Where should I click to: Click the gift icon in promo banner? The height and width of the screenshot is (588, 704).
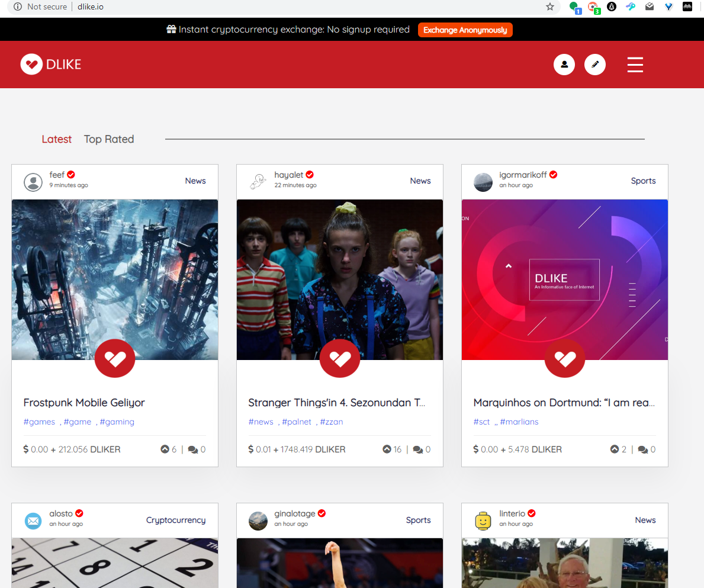coord(171,29)
